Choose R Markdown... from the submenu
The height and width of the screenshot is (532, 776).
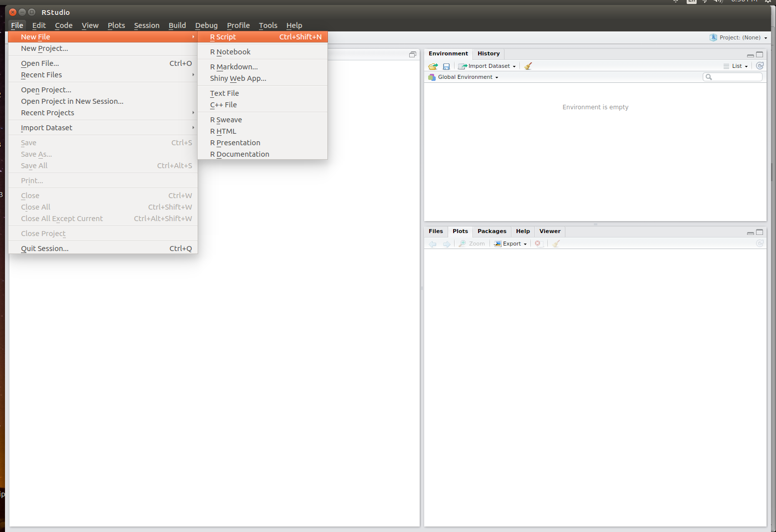(x=262, y=67)
